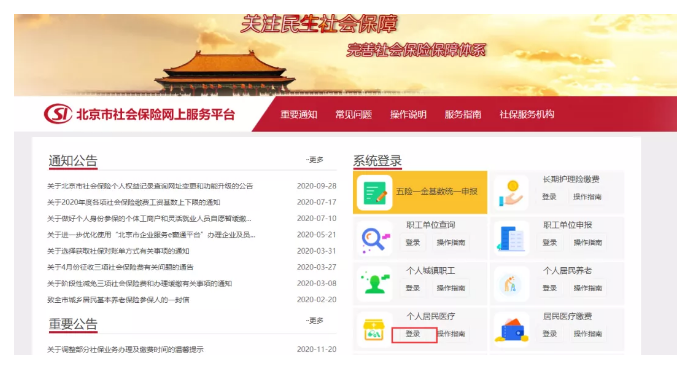The image size is (684, 385).
Task: Click the 居民医疗缴费 blue wallet icon
Action: click(511, 330)
